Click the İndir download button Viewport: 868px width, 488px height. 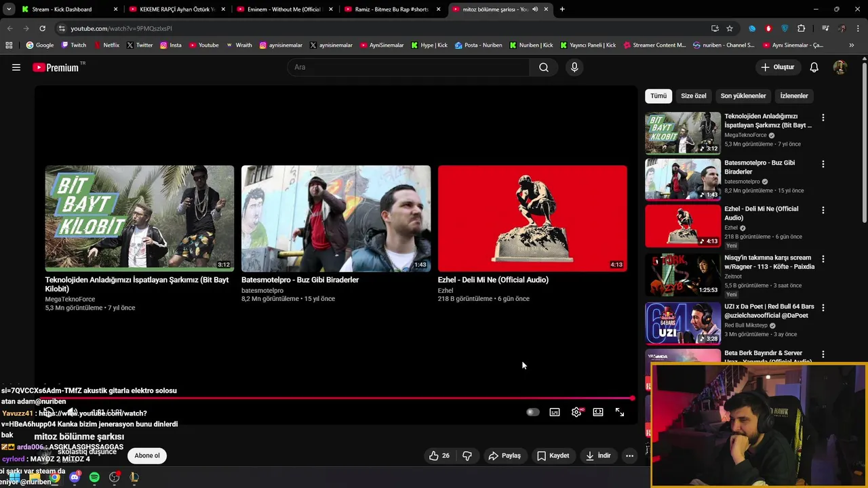(x=599, y=455)
